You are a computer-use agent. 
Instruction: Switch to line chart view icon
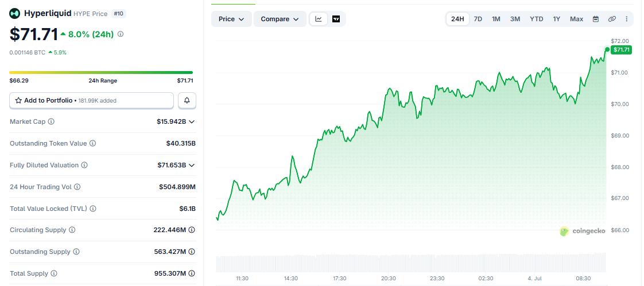pyautogui.click(x=319, y=19)
